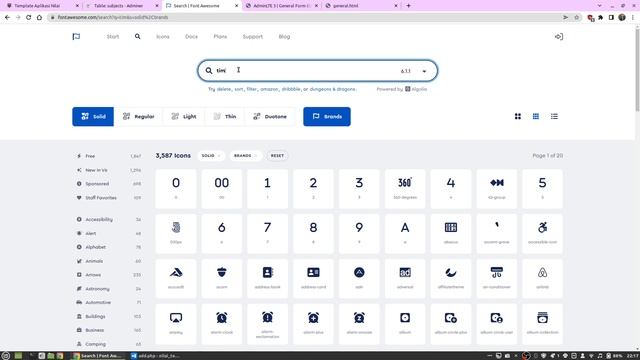Open the version 6.1.1 dropdown
The height and width of the screenshot is (360, 640).
coord(413,71)
